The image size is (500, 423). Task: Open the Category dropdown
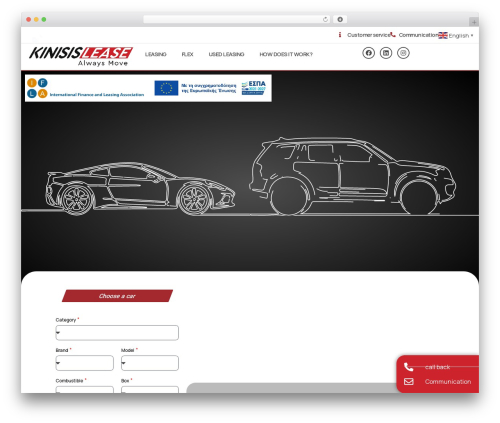pos(117,333)
